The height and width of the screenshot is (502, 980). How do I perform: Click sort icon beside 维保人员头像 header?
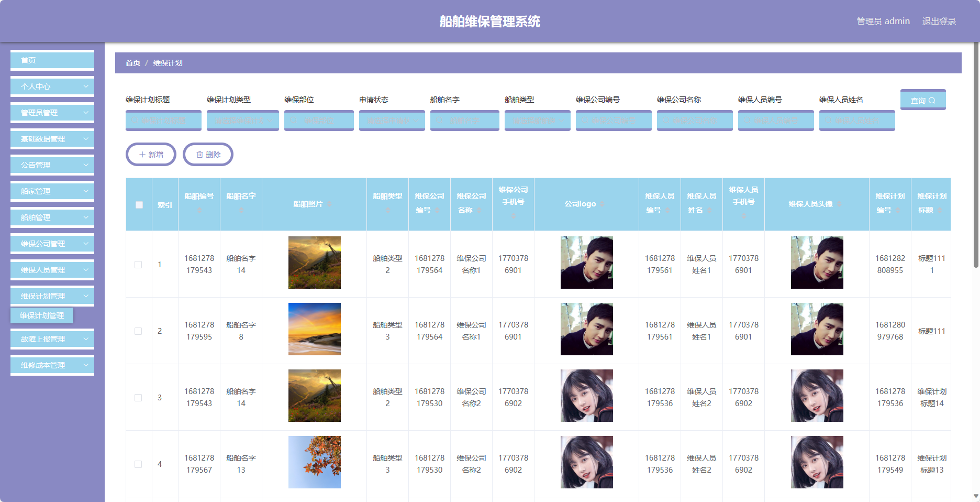(839, 204)
